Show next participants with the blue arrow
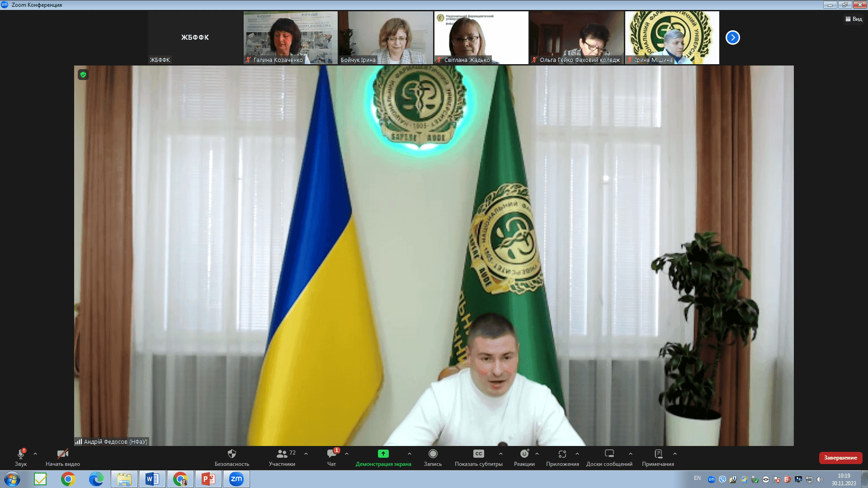The image size is (868, 488). (733, 38)
